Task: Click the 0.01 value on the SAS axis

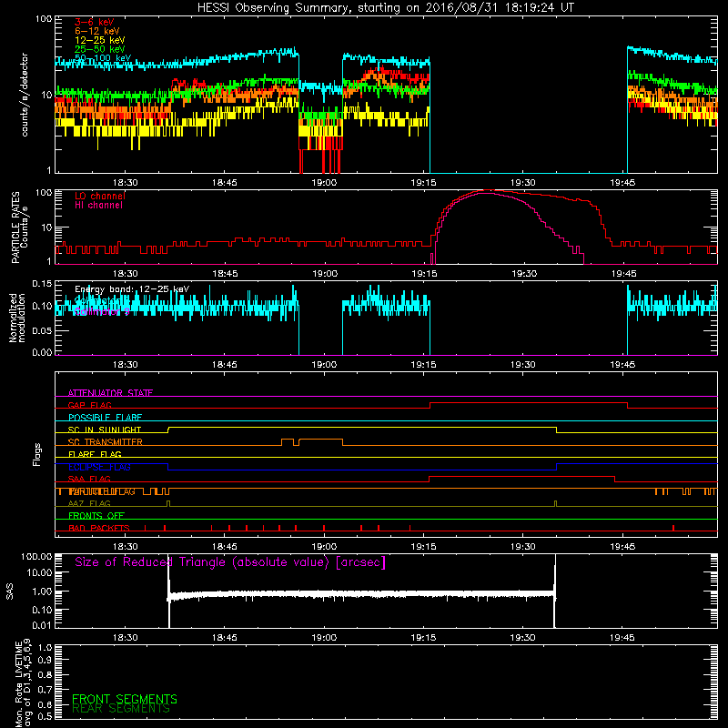Action: coord(42,625)
